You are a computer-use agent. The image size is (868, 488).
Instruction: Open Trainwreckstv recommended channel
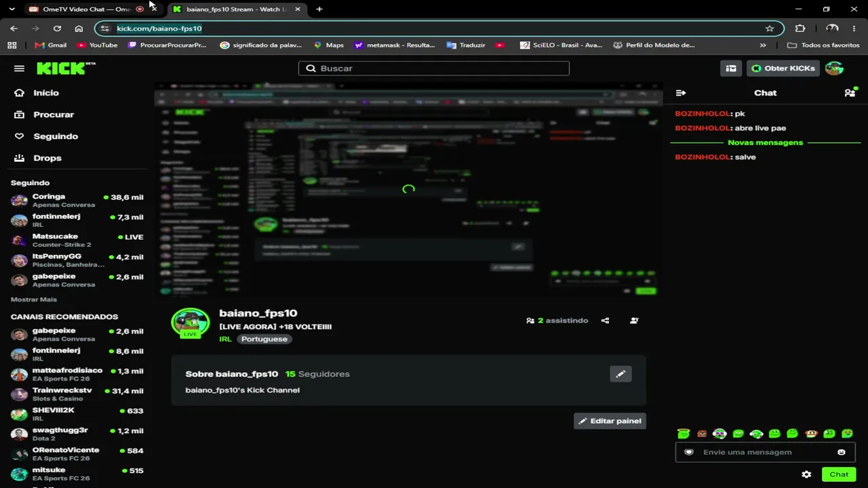tap(77, 394)
